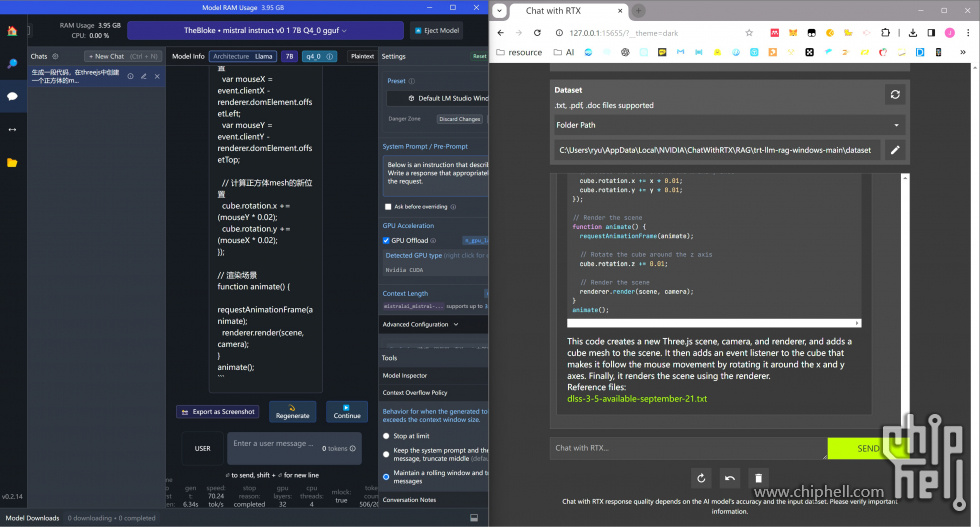
Task: Open the browser side panel icon
Action: [x=931, y=33]
